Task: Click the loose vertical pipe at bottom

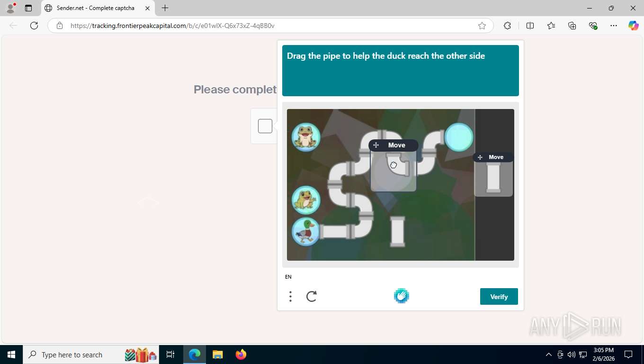Action: 397,231
